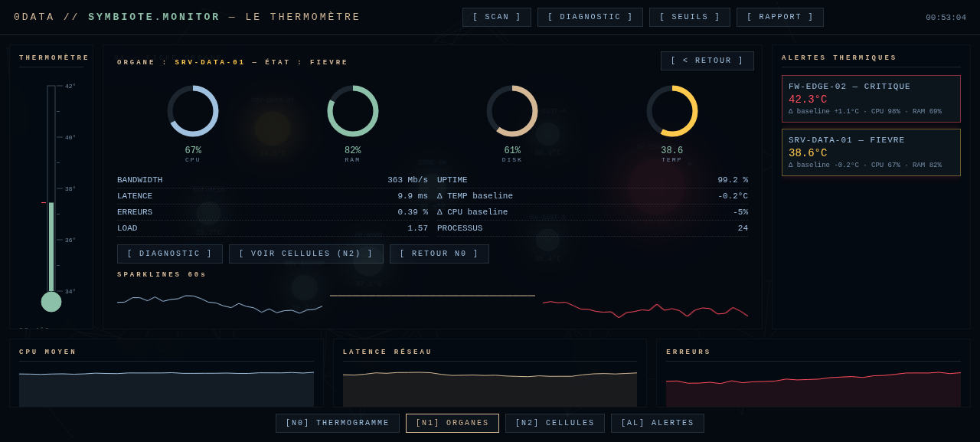Open the [AL] ALERTES tab
The height and width of the screenshot is (442, 980).
click(x=658, y=424)
